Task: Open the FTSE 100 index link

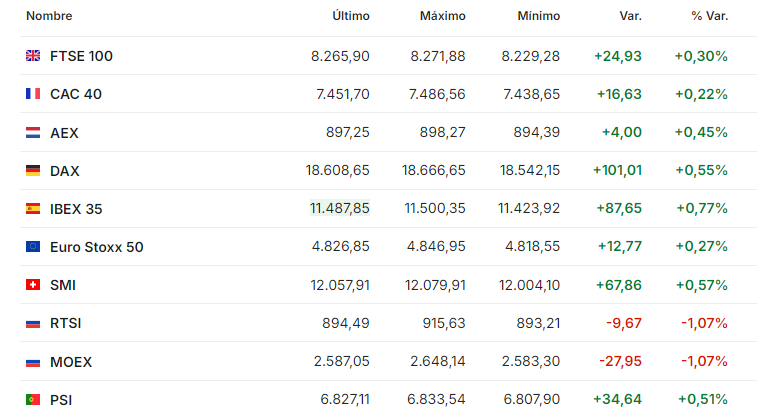Action: 81,56
